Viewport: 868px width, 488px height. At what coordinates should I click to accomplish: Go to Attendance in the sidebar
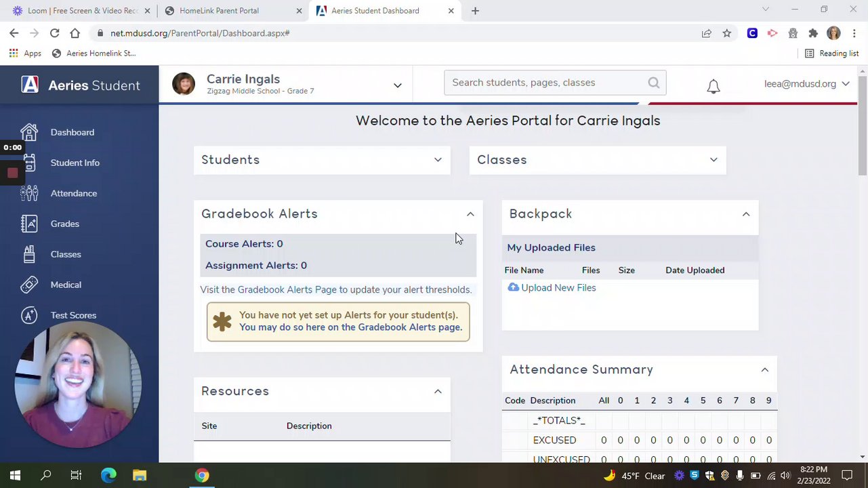[73, 193]
